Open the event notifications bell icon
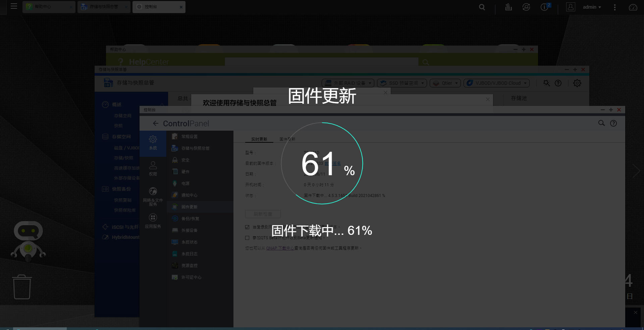 click(x=526, y=7)
